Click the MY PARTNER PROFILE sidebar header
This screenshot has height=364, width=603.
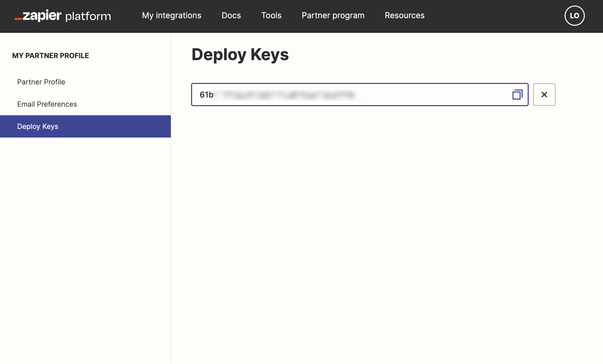tap(50, 56)
